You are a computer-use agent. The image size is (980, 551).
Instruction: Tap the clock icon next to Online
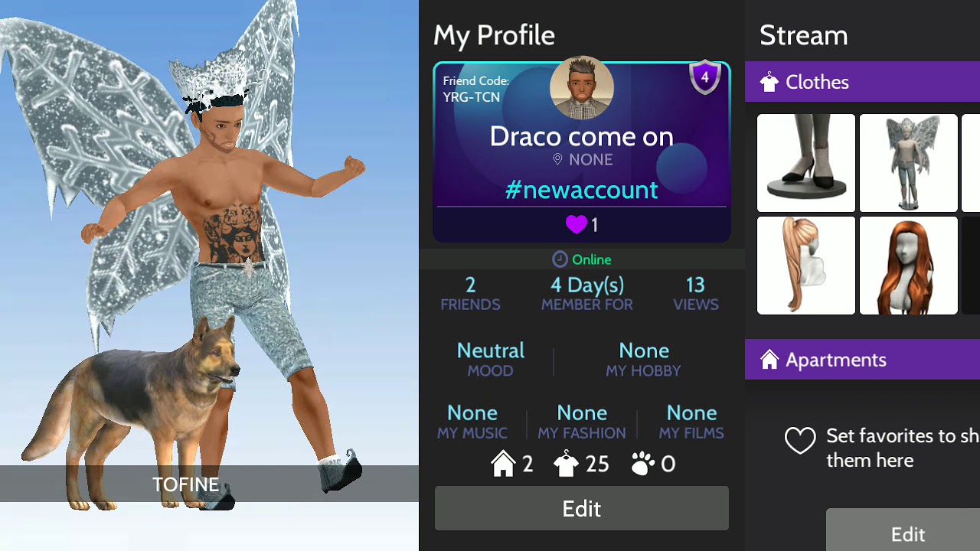tap(560, 259)
